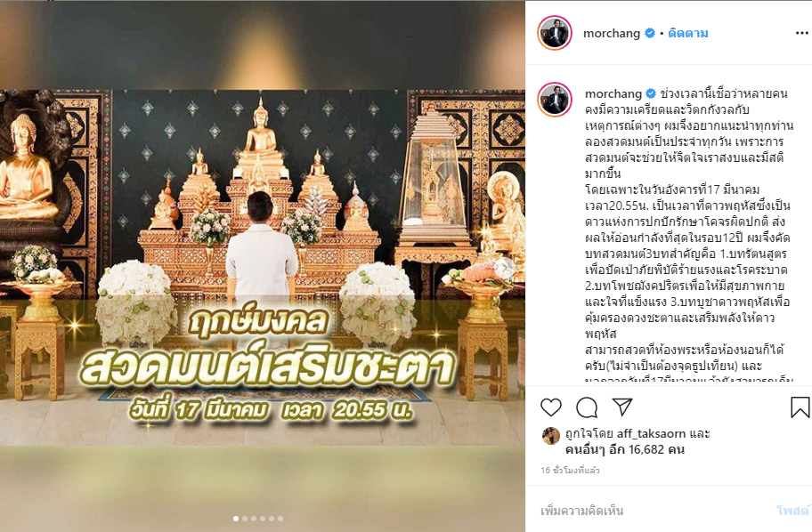Open comments with the speech bubble icon
Screen dimensions: 812x532
click(587, 407)
